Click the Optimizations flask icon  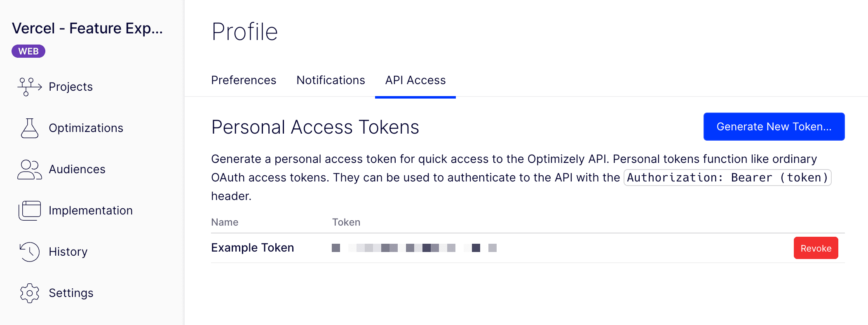29,128
